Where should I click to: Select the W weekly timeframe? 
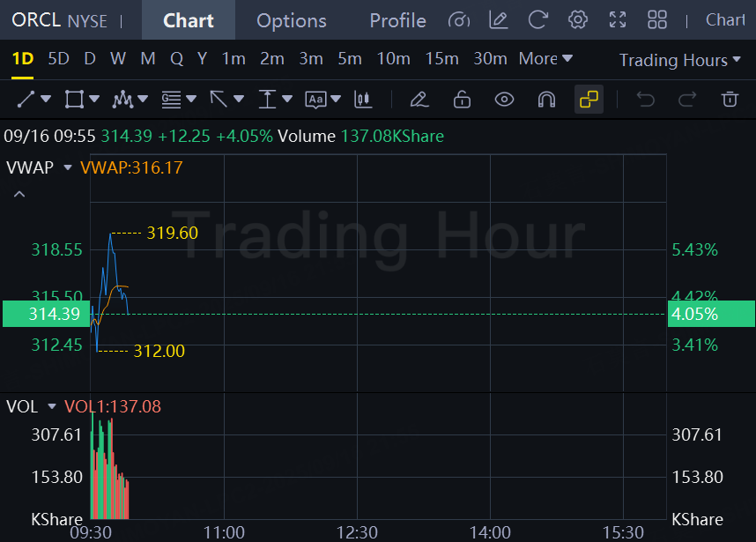tap(118, 59)
